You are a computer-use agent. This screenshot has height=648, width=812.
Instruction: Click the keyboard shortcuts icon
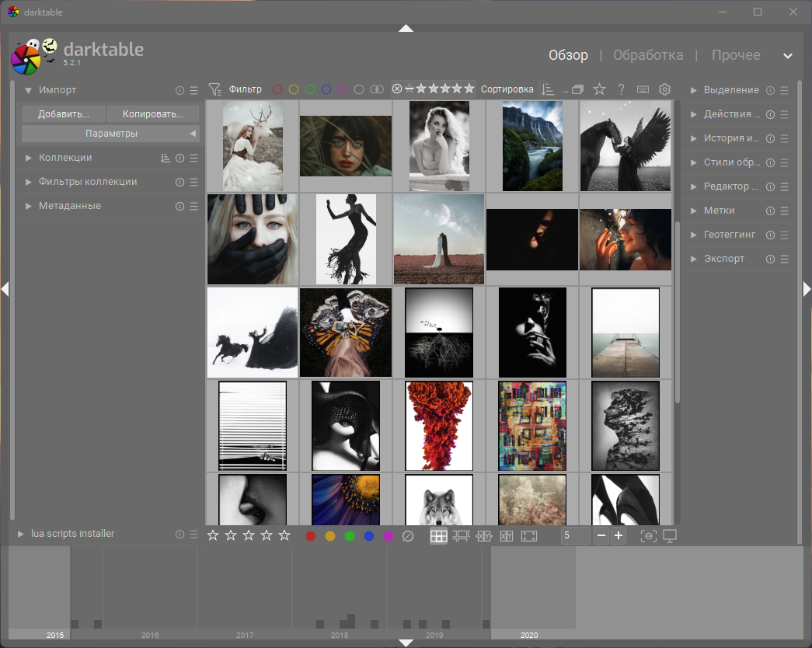pos(643,89)
